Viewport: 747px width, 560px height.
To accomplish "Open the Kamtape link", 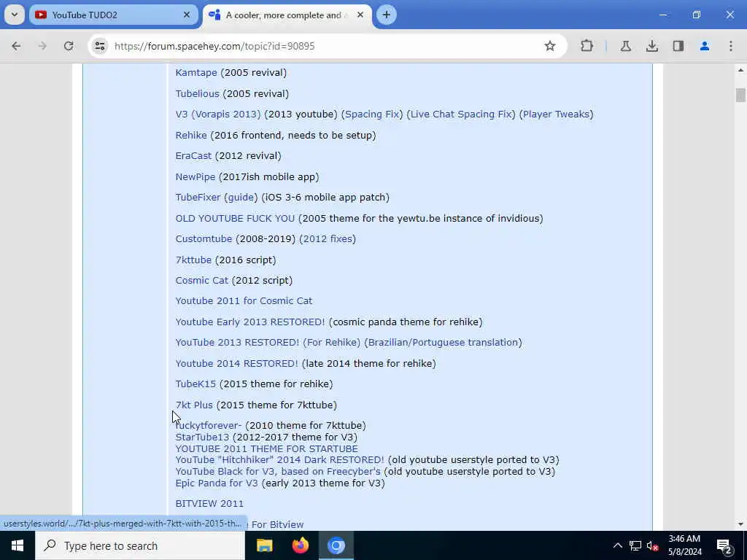I will [x=196, y=73].
